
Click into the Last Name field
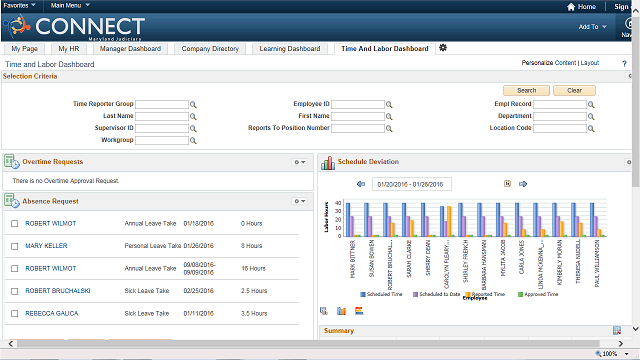click(x=162, y=116)
